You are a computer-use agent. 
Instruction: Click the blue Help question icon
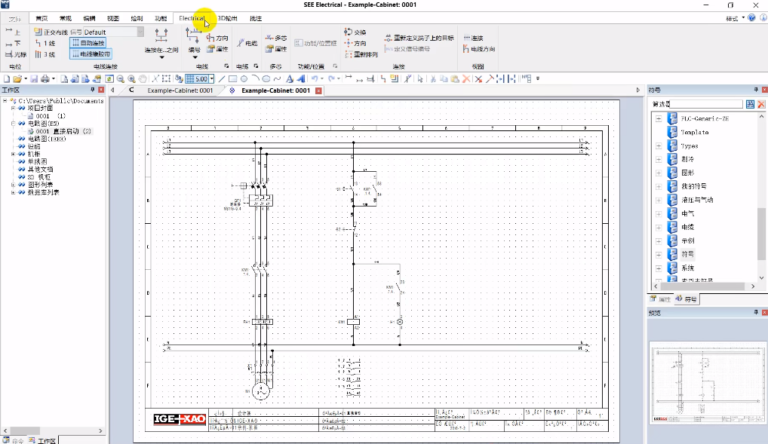(752, 18)
